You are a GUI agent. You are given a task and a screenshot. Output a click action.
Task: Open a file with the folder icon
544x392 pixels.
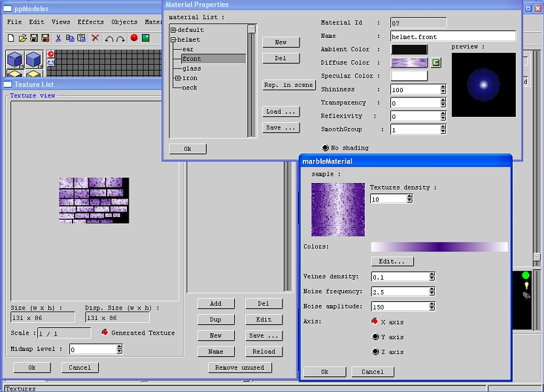click(22, 38)
